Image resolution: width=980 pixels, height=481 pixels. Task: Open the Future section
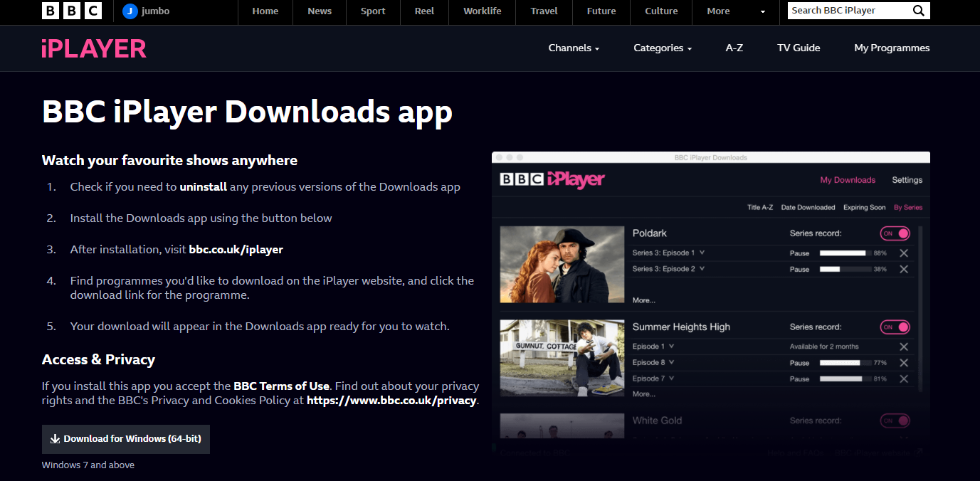point(601,11)
